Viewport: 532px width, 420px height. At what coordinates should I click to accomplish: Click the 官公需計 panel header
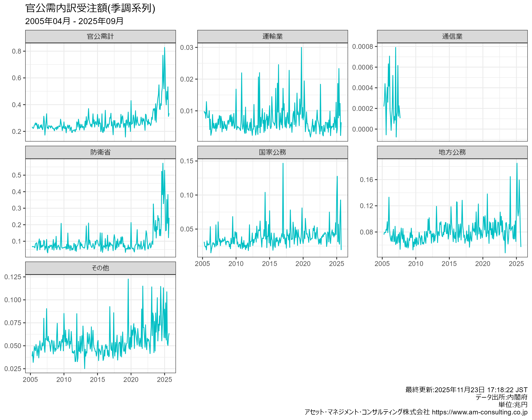click(100, 36)
